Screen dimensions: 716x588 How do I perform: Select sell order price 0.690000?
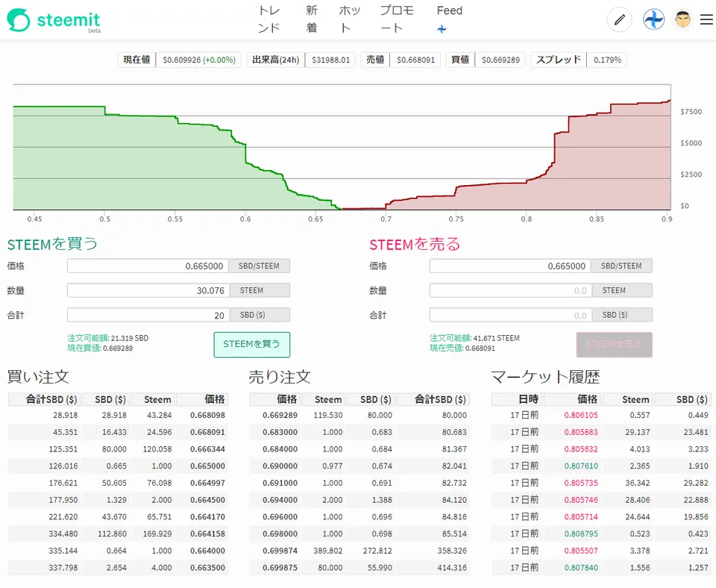(x=280, y=466)
